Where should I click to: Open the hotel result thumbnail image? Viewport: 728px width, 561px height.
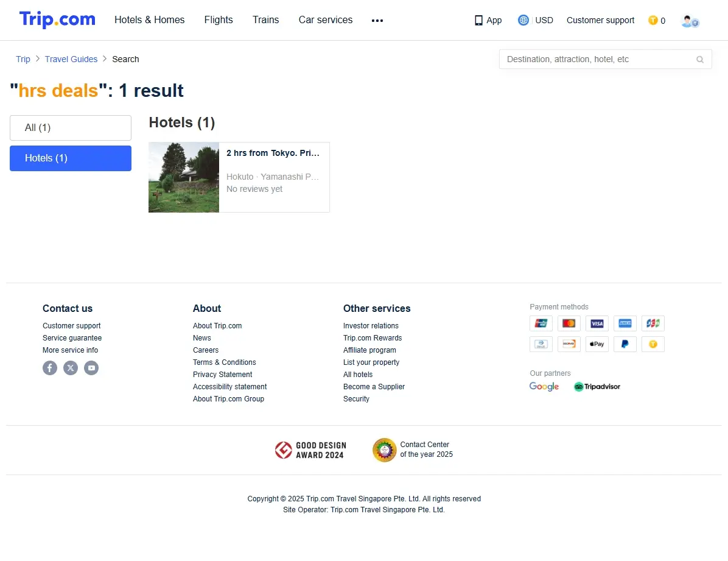184,177
